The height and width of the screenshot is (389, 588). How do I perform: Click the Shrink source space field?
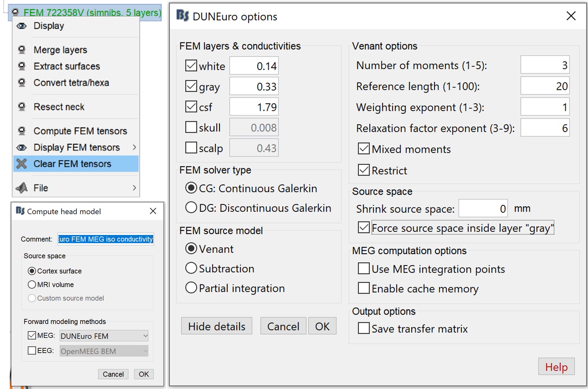[x=483, y=208]
